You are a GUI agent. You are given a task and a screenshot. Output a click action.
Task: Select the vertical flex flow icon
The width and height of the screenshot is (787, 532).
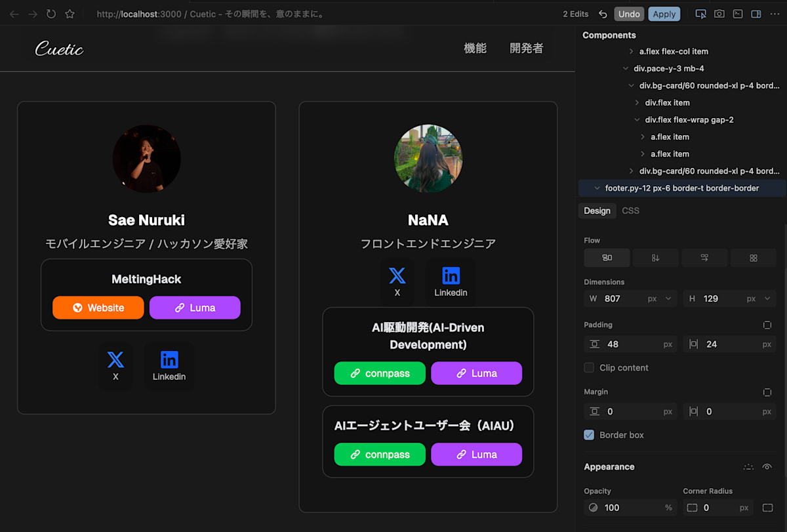click(x=655, y=258)
